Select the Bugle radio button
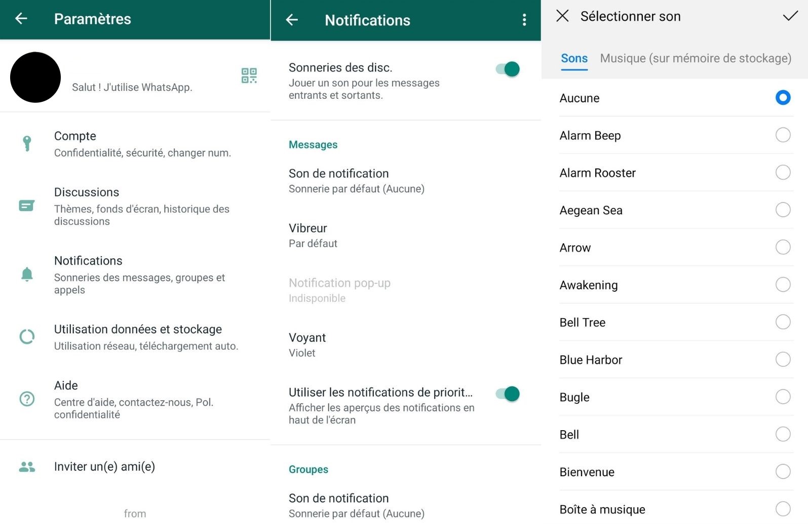The width and height of the screenshot is (808, 532). click(x=783, y=397)
